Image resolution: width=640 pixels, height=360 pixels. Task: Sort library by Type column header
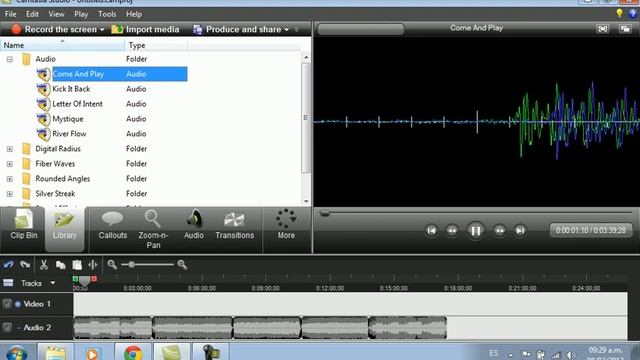156,45
